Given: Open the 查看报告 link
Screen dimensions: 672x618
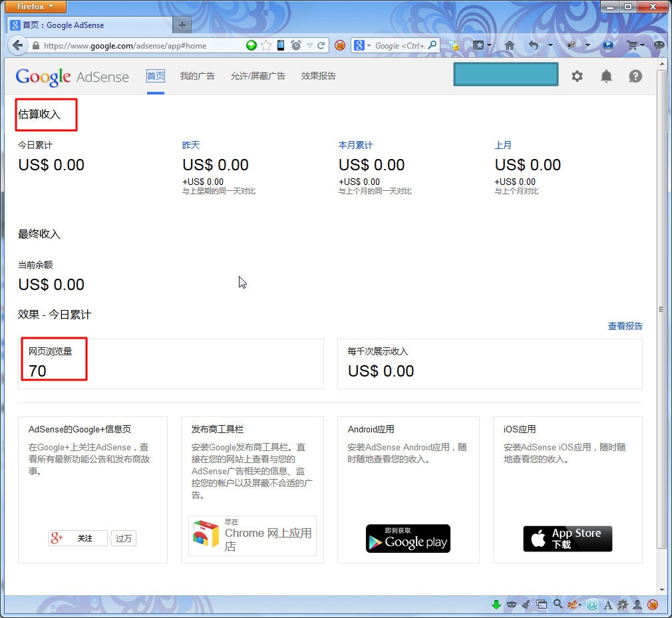Looking at the screenshot, I should 625,326.
